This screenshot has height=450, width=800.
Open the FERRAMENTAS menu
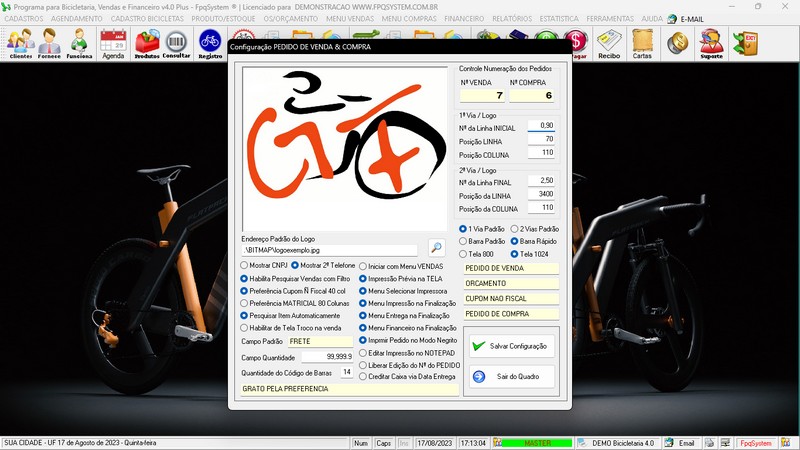coord(610,18)
